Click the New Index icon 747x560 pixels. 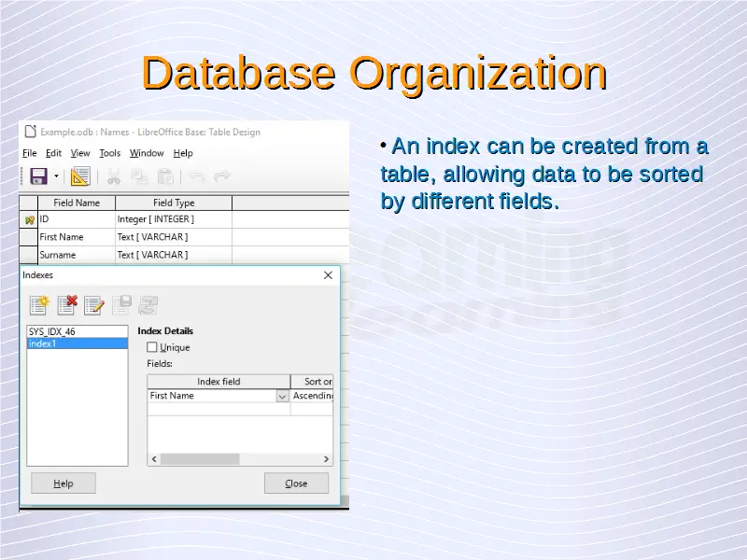point(38,304)
